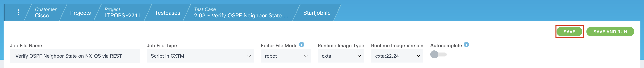Screen dimensions: 644x68
Task: Open the Projects breadcrumb
Action: tap(80, 13)
